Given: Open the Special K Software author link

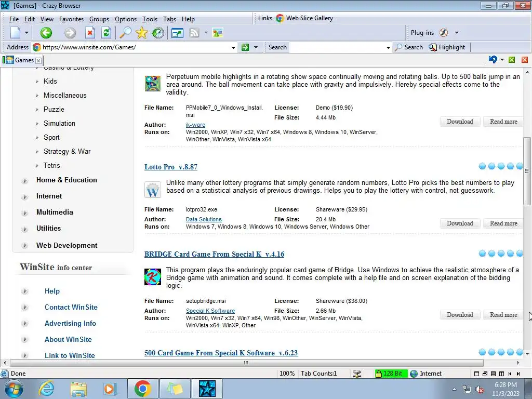Looking at the screenshot, I should [x=210, y=311].
